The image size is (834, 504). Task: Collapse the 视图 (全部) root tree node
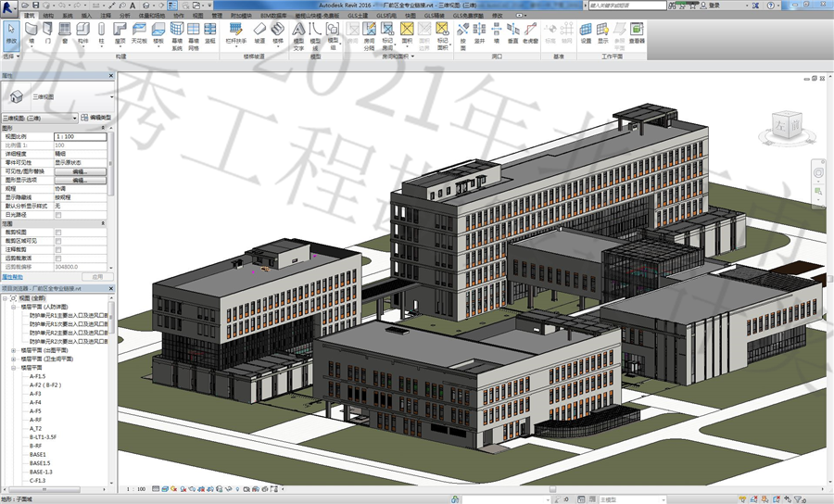pos(6,298)
